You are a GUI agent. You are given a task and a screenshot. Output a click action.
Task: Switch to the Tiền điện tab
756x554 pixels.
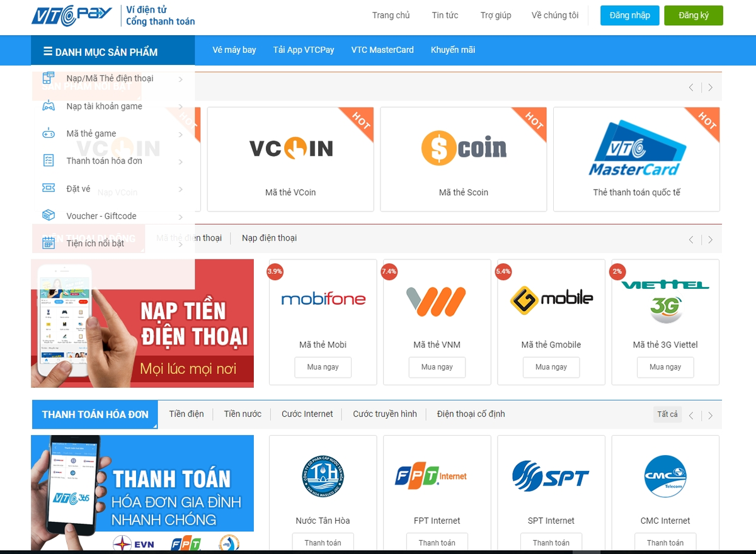pyautogui.click(x=186, y=414)
